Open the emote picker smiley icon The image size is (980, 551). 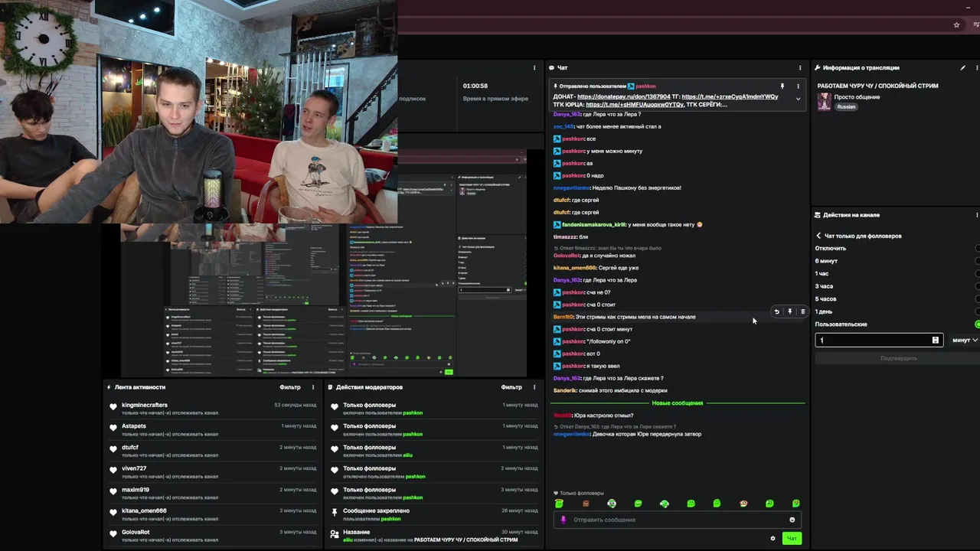point(792,520)
